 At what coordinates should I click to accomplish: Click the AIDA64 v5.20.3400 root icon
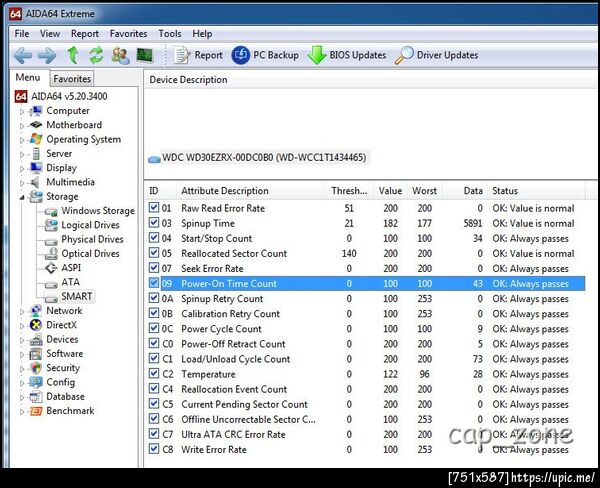point(21,96)
